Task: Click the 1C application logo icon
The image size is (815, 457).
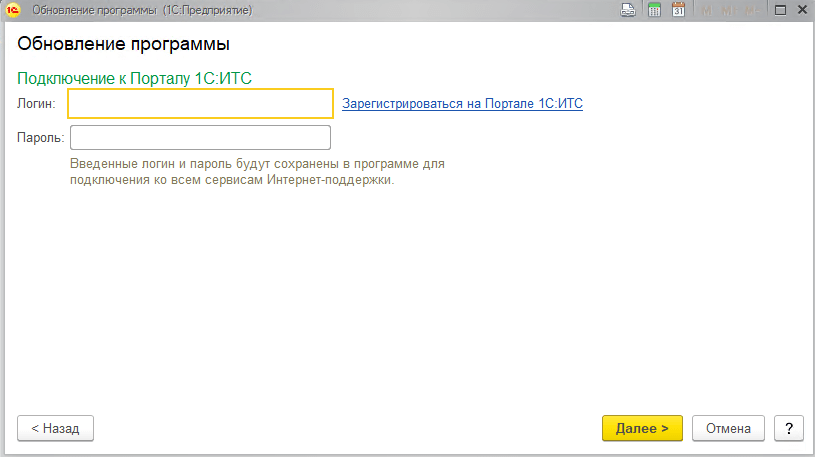Action: tap(12, 10)
